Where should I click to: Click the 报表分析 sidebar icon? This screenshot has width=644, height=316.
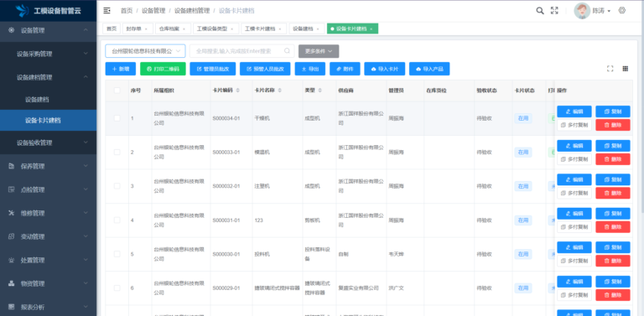click(x=12, y=307)
